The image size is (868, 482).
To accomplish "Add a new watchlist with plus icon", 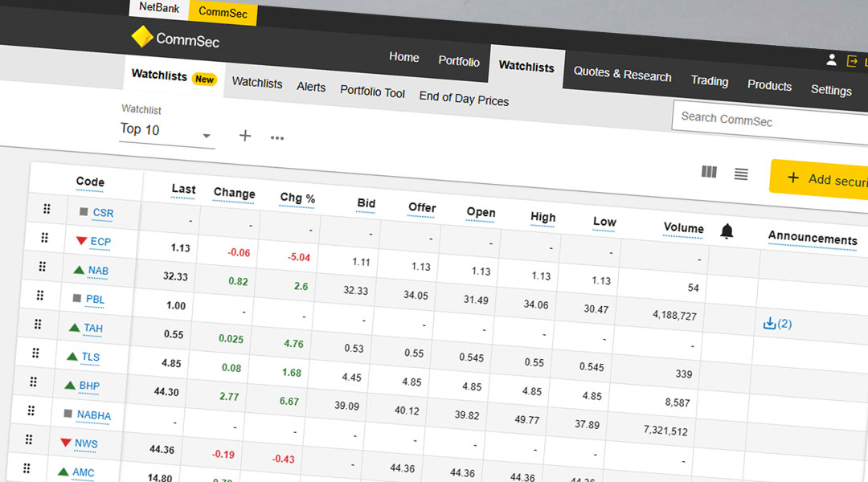I will 244,136.
